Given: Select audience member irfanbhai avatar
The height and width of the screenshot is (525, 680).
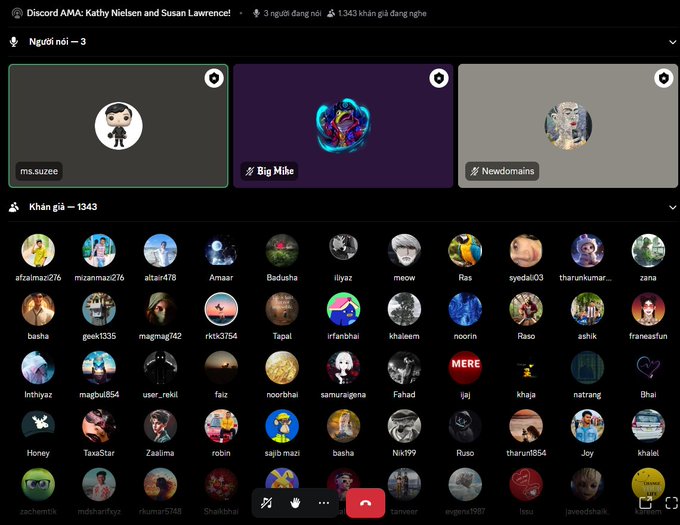Looking at the screenshot, I should 343,309.
